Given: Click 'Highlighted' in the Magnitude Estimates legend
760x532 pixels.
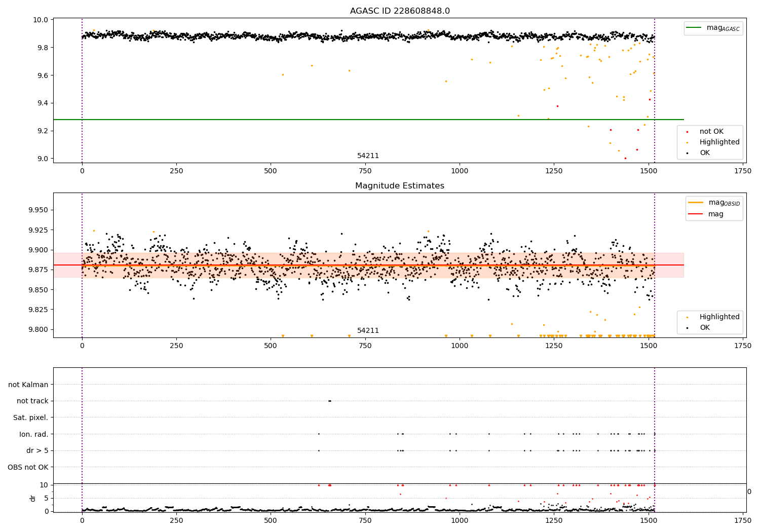Looking at the screenshot, I should 719,317.
